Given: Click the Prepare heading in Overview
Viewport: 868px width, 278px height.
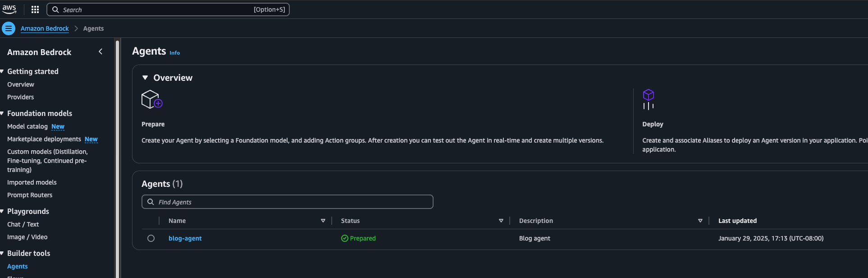Looking at the screenshot, I should (153, 124).
